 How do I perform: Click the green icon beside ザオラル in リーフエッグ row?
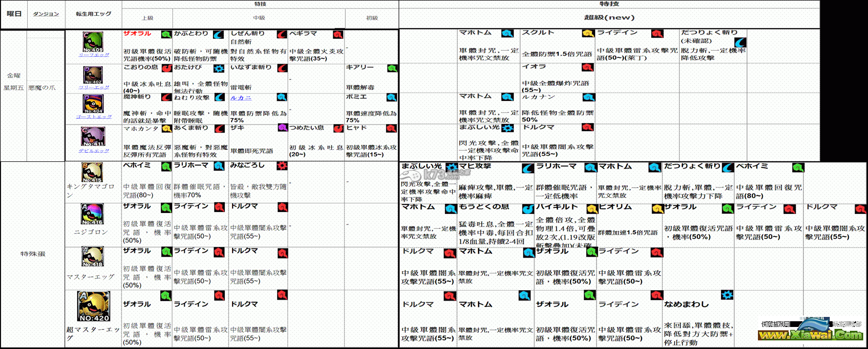166,34
